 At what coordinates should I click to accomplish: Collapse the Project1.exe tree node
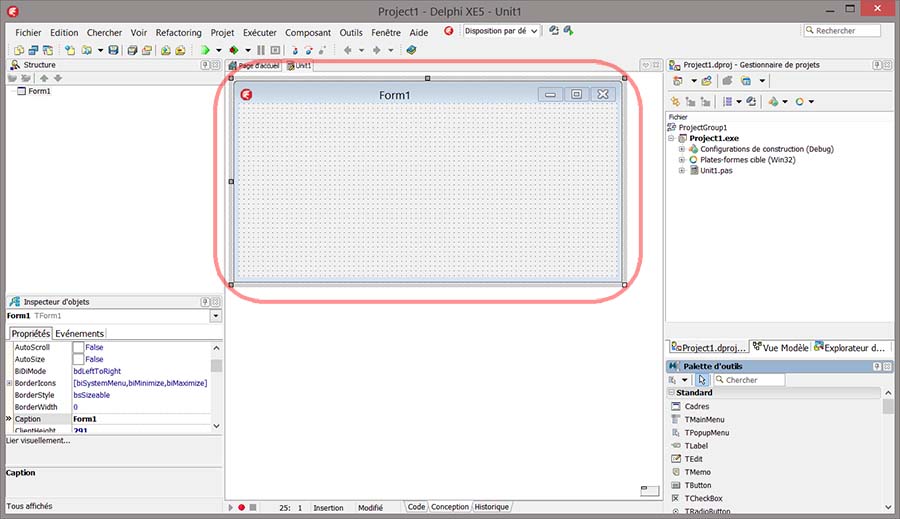tap(671, 138)
